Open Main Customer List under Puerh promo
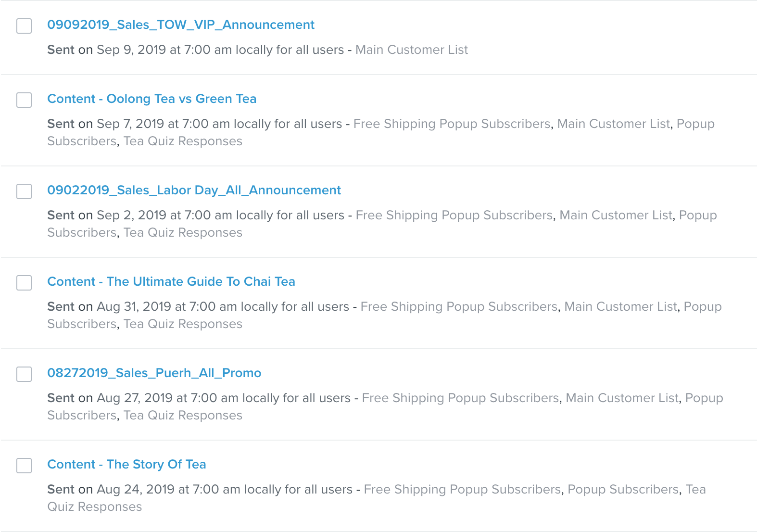The image size is (757, 532). tap(622, 398)
